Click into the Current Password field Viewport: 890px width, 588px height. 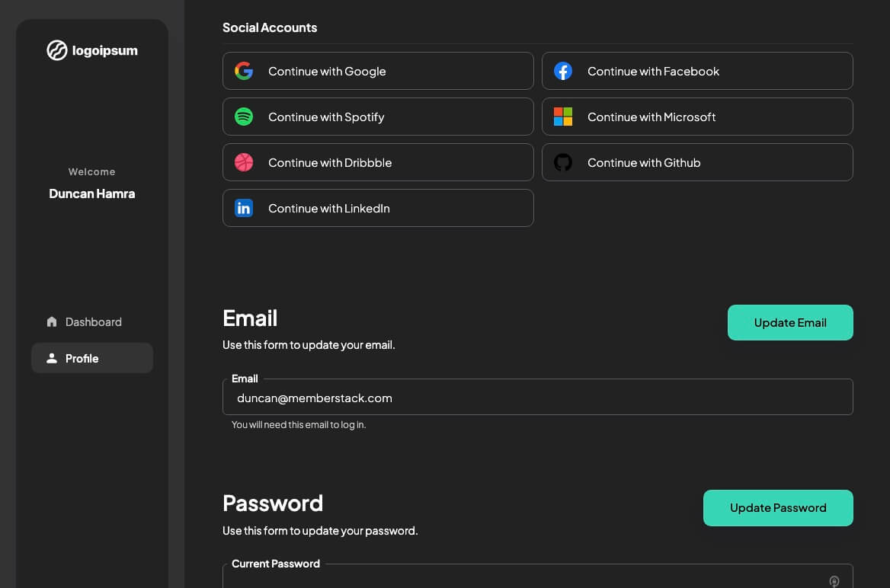coord(518,579)
